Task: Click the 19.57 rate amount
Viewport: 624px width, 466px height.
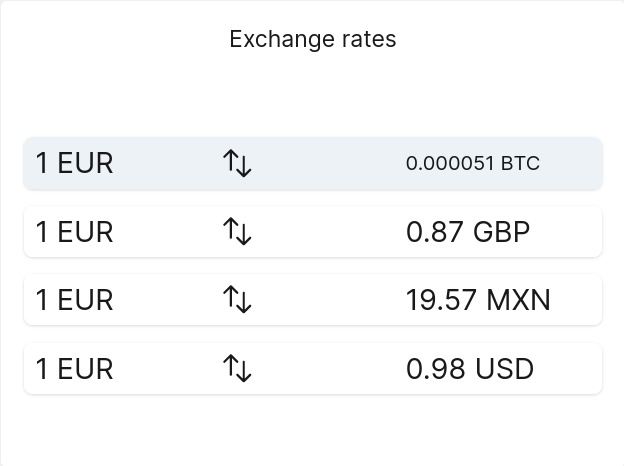Action: pyautogui.click(x=441, y=300)
